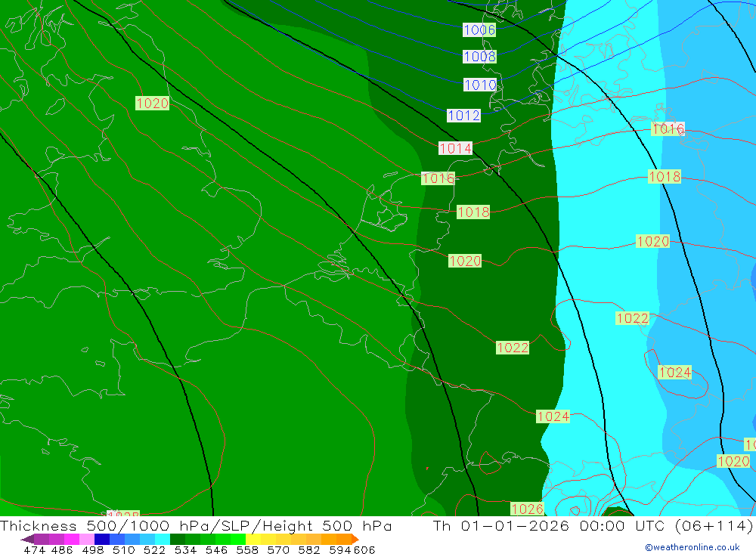Click the 1018 label in the dark green zone
Viewport: 756px width, 554px height.
click(x=473, y=212)
